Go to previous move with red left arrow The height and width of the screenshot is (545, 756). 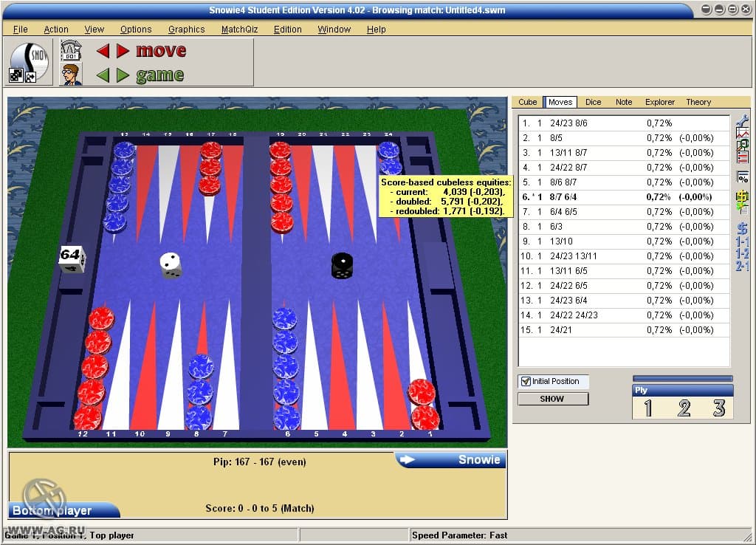[x=103, y=51]
